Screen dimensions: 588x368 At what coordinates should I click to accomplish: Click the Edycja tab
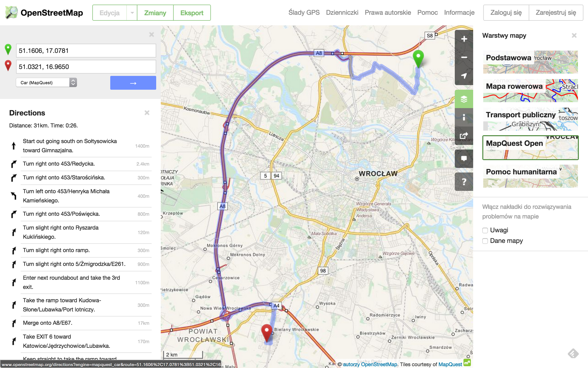(x=109, y=13)
